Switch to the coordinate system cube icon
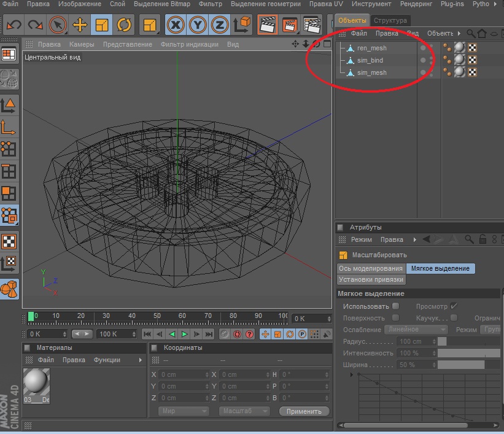 [243, 25]
